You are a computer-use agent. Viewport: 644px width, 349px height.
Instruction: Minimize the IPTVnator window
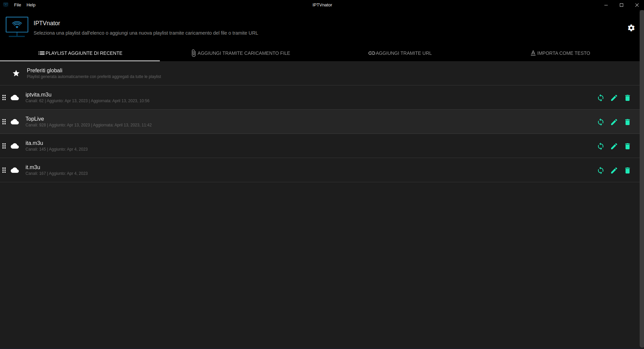(606, 5)
